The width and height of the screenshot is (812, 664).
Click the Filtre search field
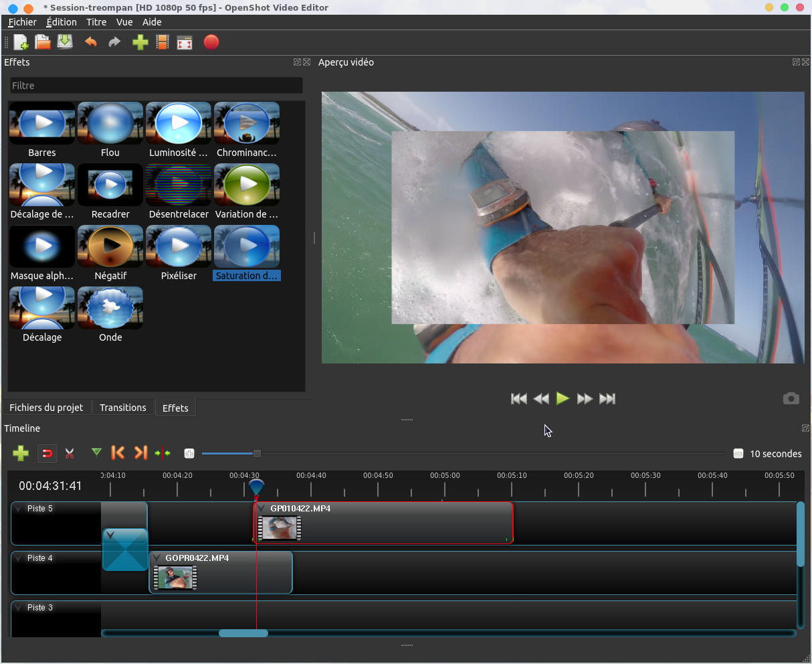pyautogui.click(x=156, y=86)
